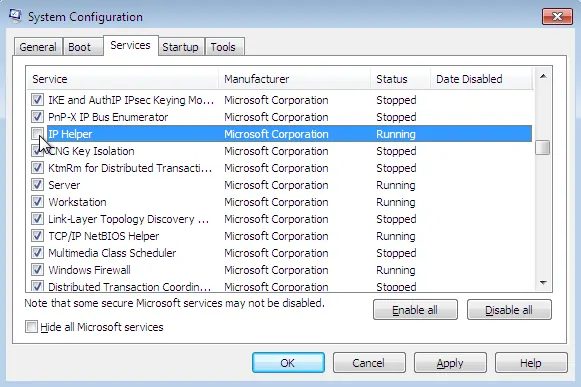Click the scrollbar down arrow
Viewport: 581px width, 387px height.
pos(543,283)
